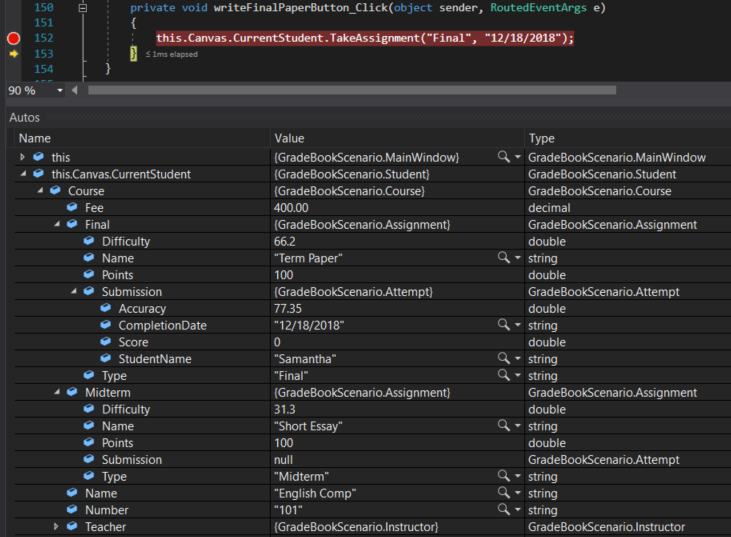Select the Score value 0

[277, 342]
